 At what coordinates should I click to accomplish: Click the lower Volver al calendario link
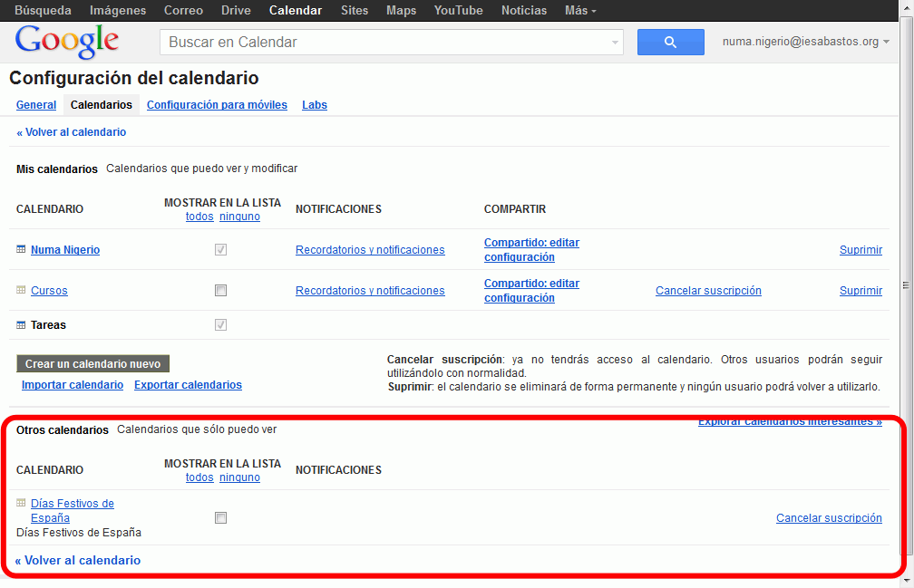(x=78, y=560)
